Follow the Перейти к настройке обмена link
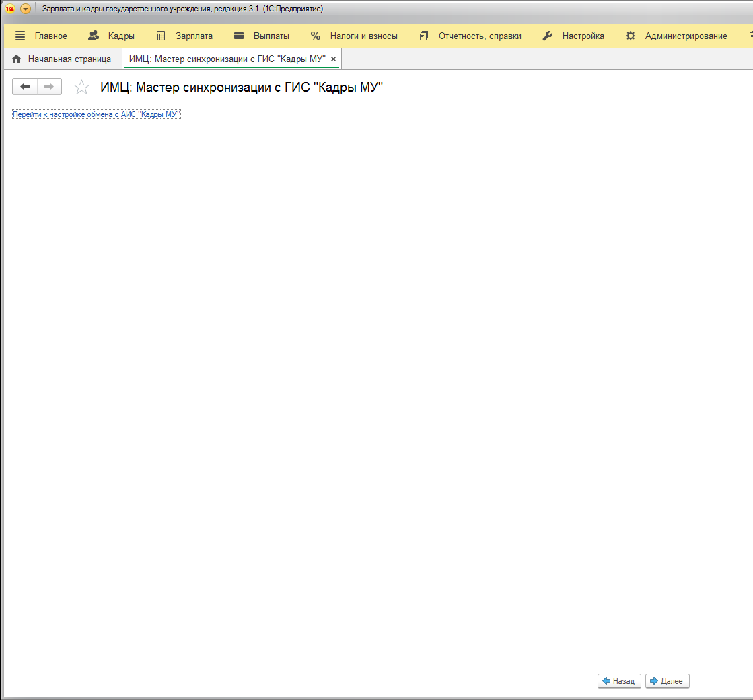 point(96,114)
